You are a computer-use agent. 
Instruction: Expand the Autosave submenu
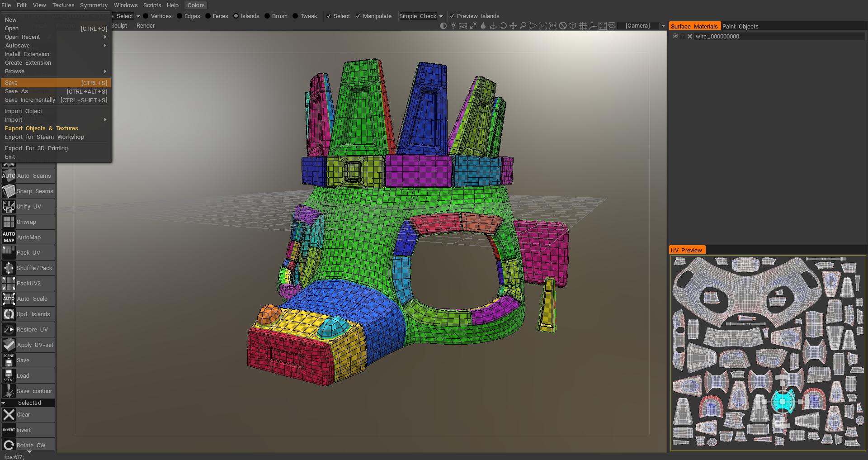(x=56, y=46)
